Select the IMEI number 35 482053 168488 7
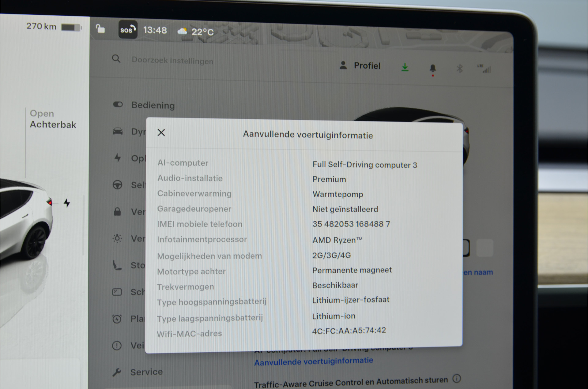588x389 pixels. pyautogui.click(x=351, y=224)
